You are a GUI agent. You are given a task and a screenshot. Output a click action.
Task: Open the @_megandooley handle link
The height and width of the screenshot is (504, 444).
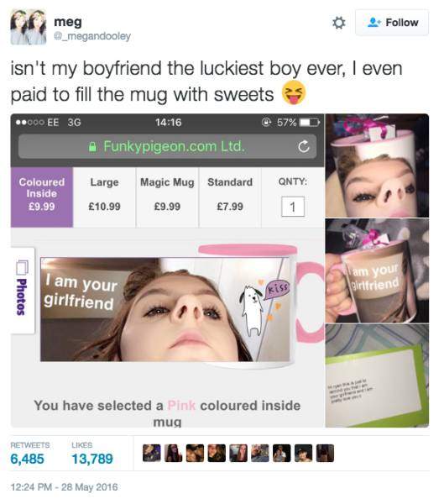pos(92,36)
